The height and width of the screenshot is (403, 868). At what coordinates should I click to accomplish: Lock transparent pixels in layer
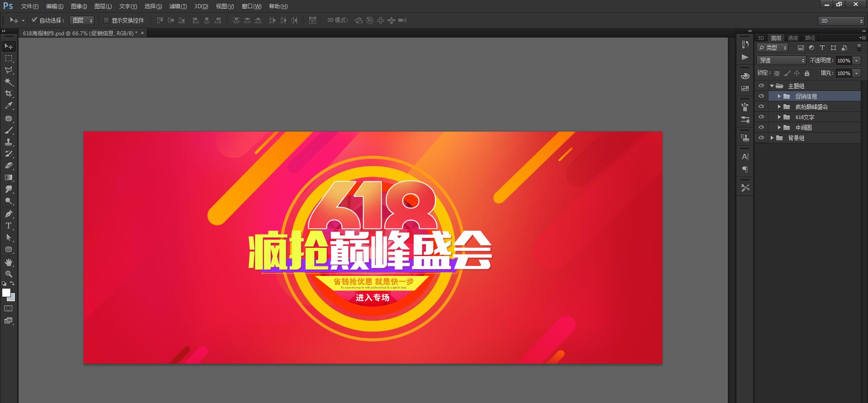(x=777, y=73)
